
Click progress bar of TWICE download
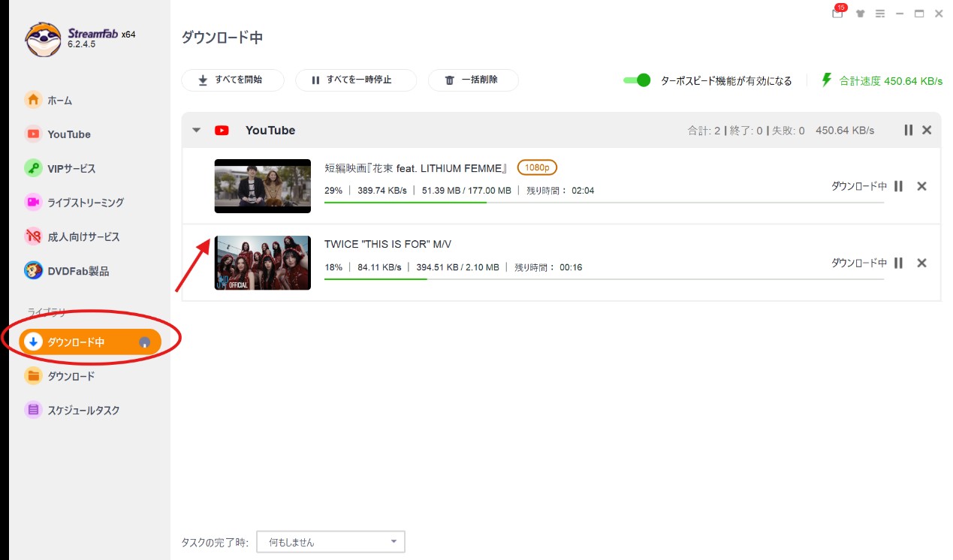click(x=604, y=278)
